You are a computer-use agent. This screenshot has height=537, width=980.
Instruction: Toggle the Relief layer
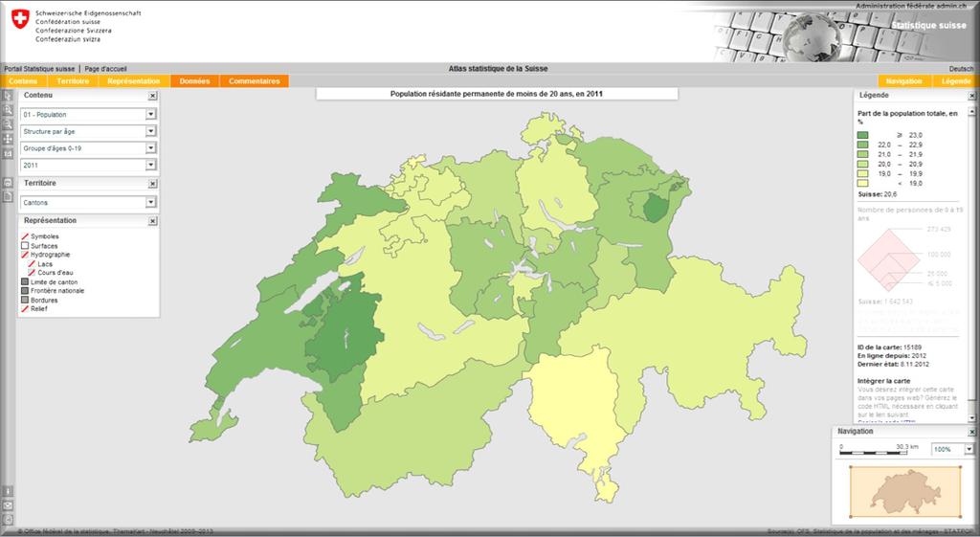coord(25,309)
